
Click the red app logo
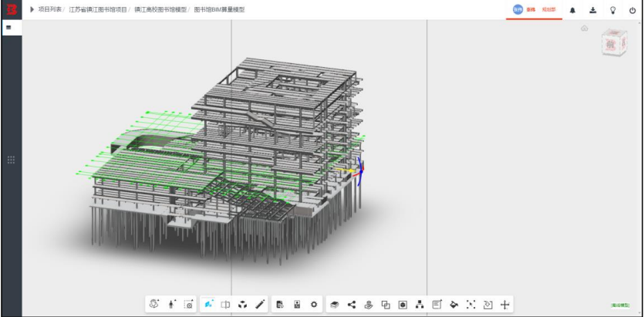(x=12, y=9)
